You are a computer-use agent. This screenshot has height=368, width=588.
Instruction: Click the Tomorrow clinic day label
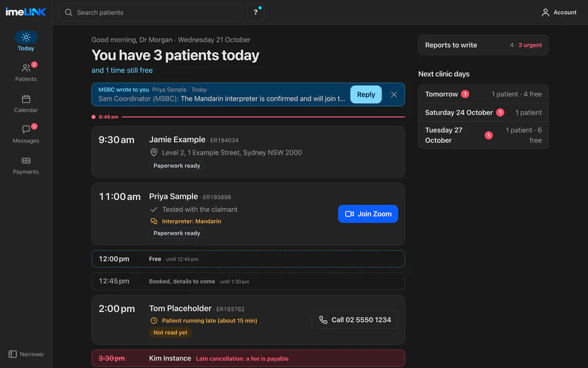tap(442, 94)
